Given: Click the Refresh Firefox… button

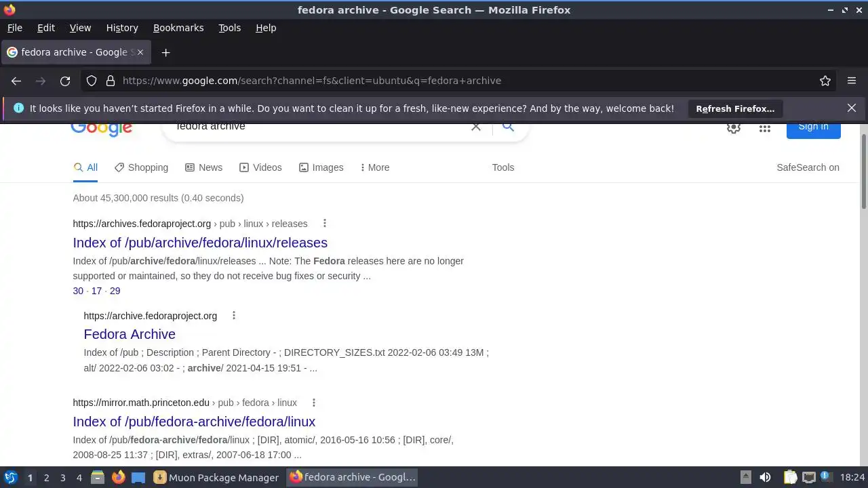Looking at the screenshot, I should click(735, 108).
